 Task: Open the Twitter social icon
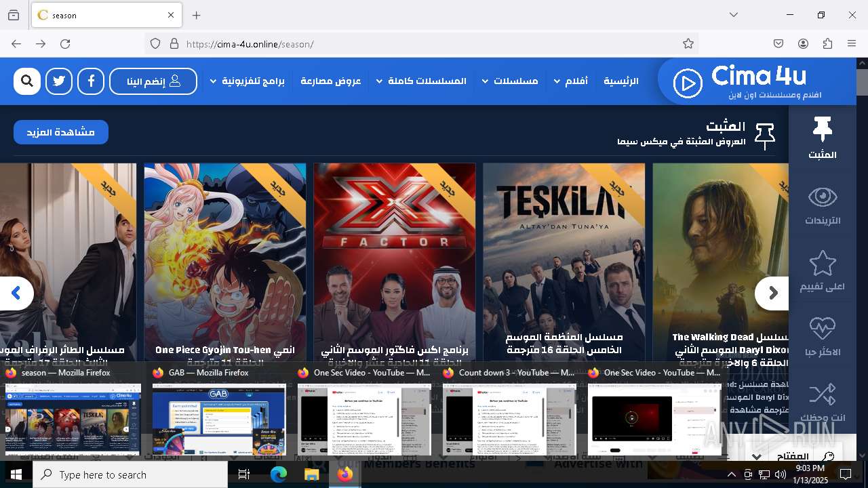point(59,81)
